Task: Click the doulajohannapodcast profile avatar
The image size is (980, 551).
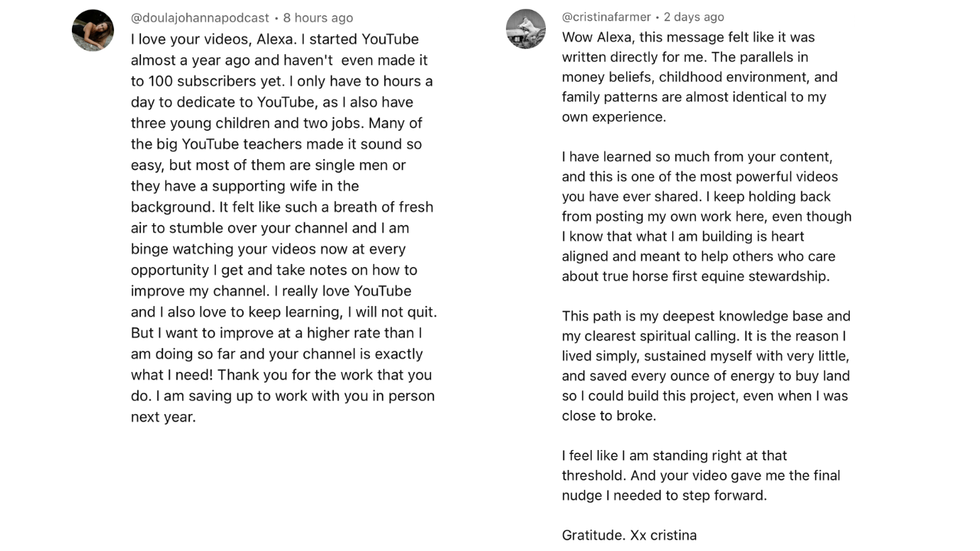Action: pos(93,31)
